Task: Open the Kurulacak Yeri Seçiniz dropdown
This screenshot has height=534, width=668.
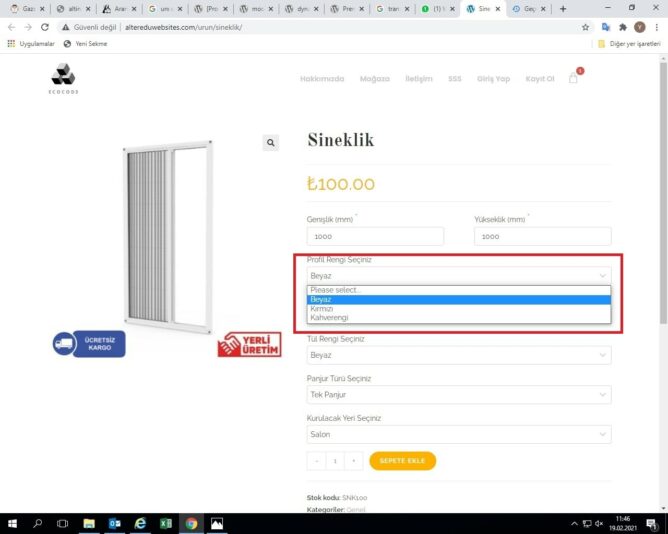Action: tap(459, 434)
